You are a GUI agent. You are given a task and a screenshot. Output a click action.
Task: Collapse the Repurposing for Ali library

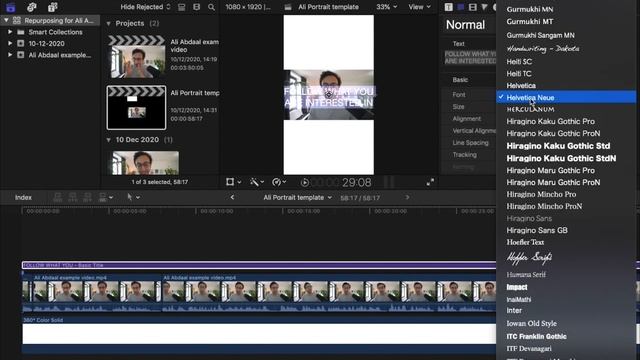coord(6,20)
